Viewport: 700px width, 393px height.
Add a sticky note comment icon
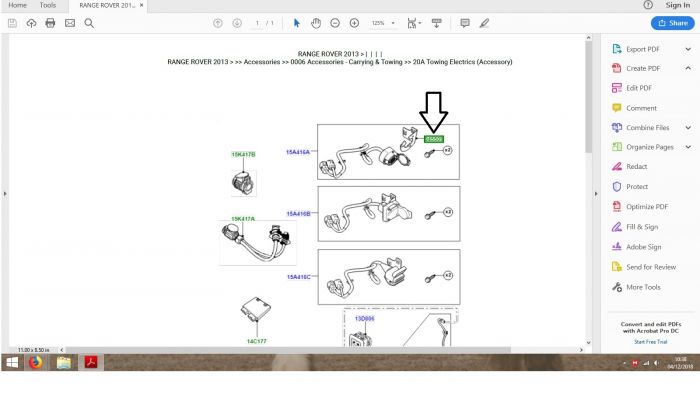(x=465, y=23)
